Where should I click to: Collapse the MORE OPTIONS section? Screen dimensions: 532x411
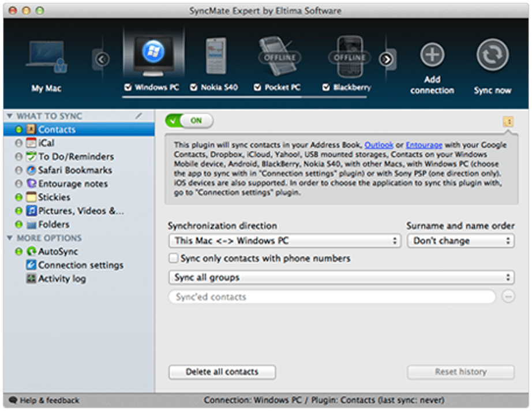[10, 238]
